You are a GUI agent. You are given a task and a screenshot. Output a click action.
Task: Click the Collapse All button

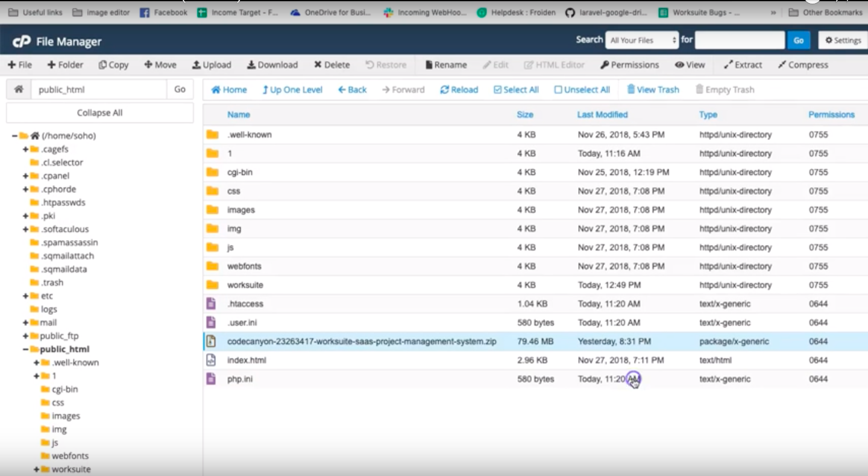point(99,113)
